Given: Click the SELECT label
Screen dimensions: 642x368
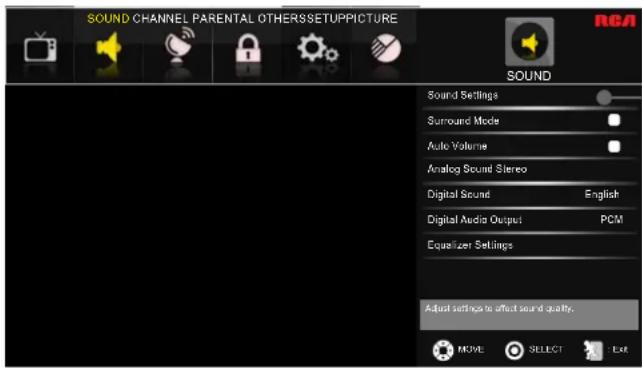Looking at the screenshot, I should [546, 350].
